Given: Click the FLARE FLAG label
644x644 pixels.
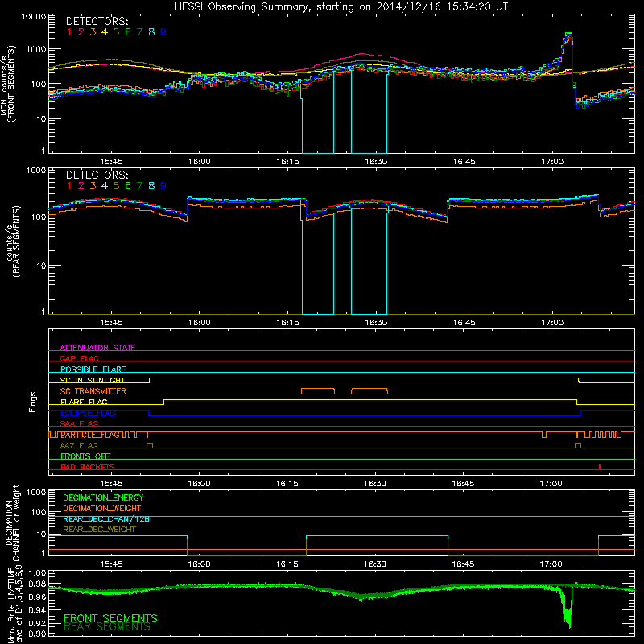Looking at the screenshot, I should point(84,402).
